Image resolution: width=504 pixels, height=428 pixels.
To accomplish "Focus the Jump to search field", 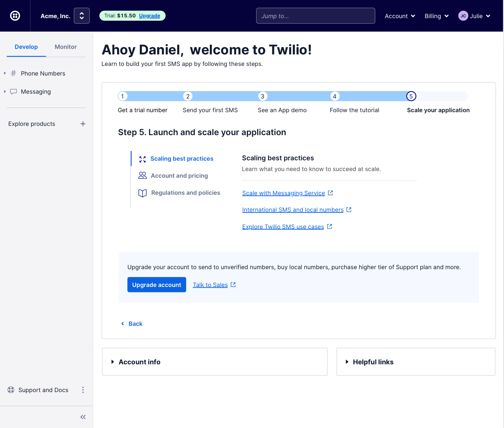I will pyautogui.click(x=315, y=16).
